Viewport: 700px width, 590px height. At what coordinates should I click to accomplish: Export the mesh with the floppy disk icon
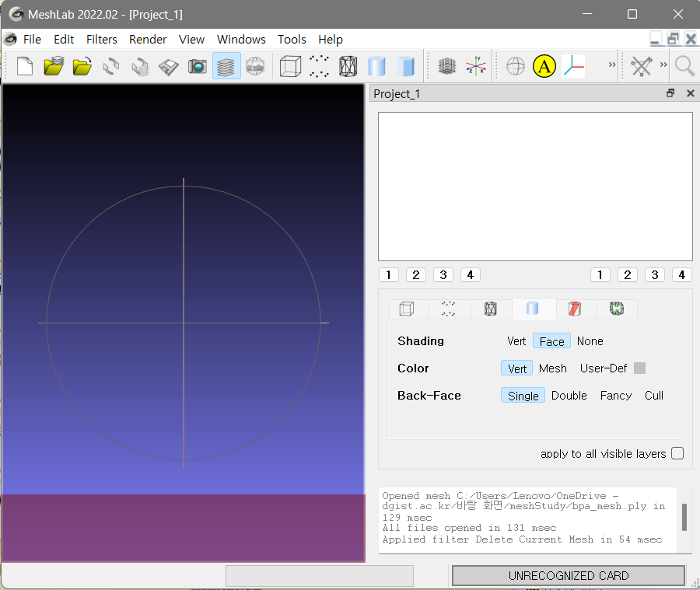tap(168, 67)
